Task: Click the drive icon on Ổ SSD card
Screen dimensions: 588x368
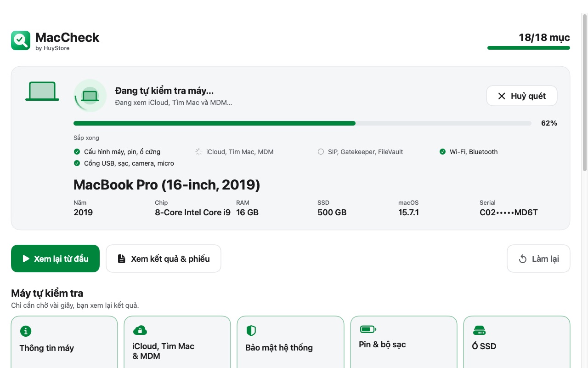Action: 479,330
